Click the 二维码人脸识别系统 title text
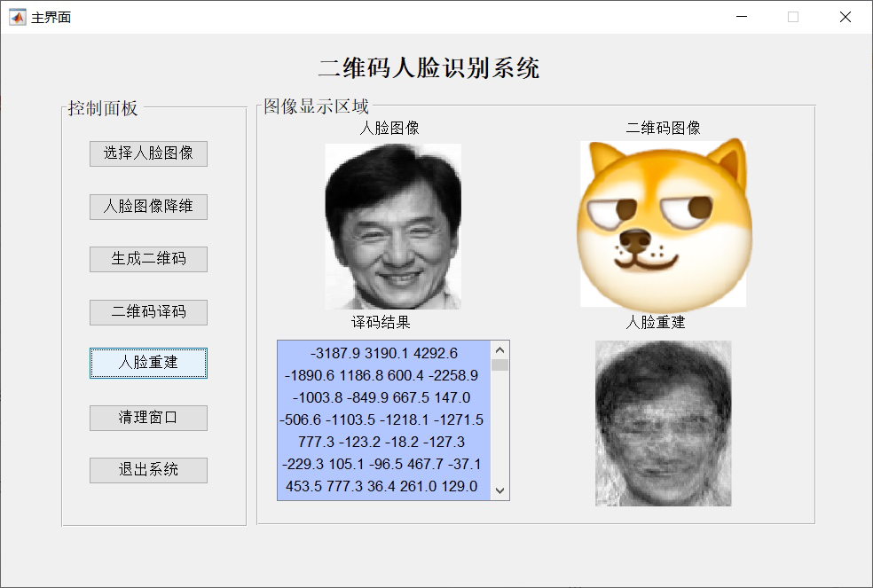The image size is (873, 588). 429,68
